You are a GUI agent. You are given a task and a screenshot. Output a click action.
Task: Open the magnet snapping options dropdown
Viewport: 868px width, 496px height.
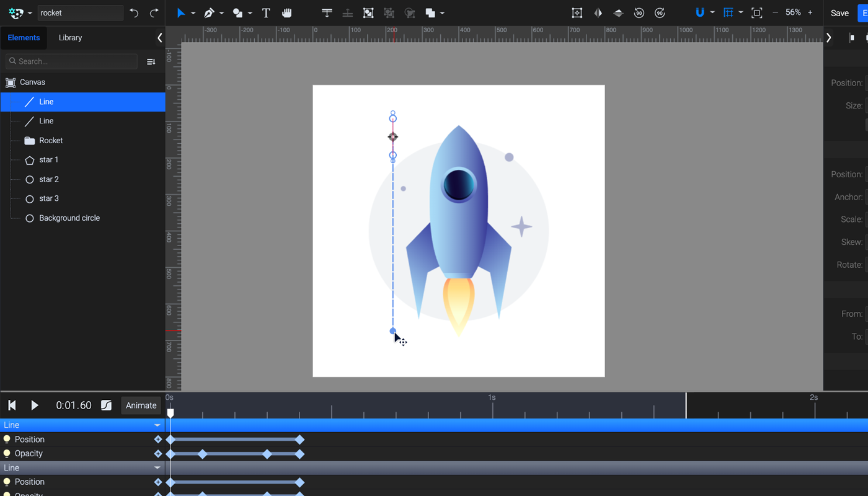[712, 13]
